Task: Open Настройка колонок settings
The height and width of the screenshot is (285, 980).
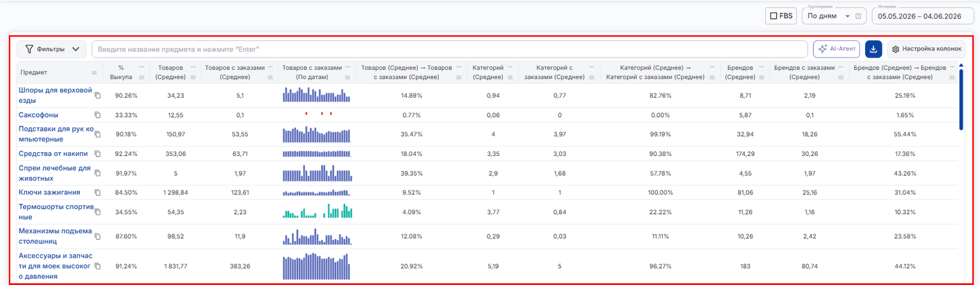Action: pos(926,49)
